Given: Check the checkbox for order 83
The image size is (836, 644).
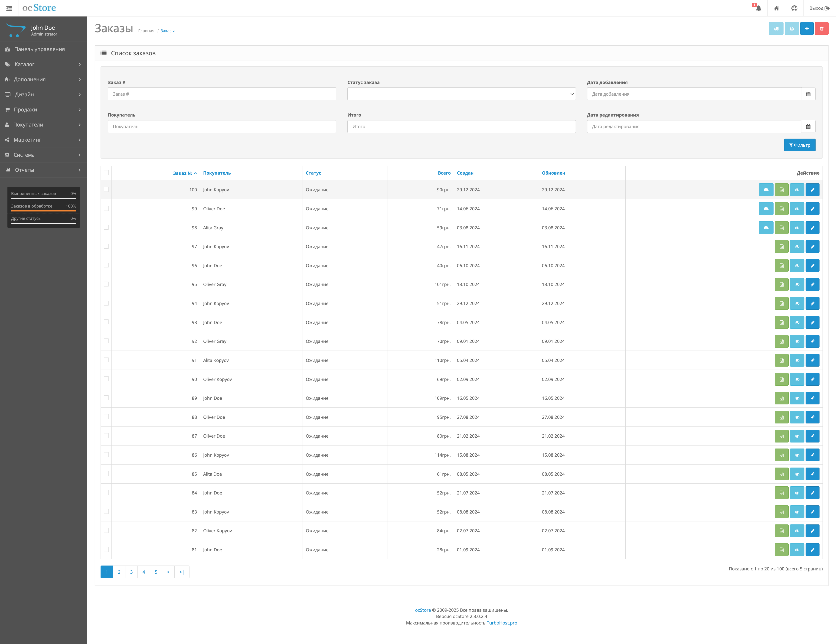Looking at the screenshot, I should (x=106, y=512).
